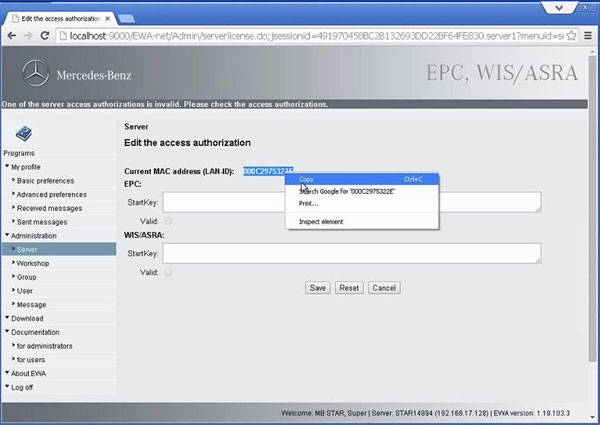The image size is (600, 425).
Task: Open Message under Administration
Action: point(29,305)
